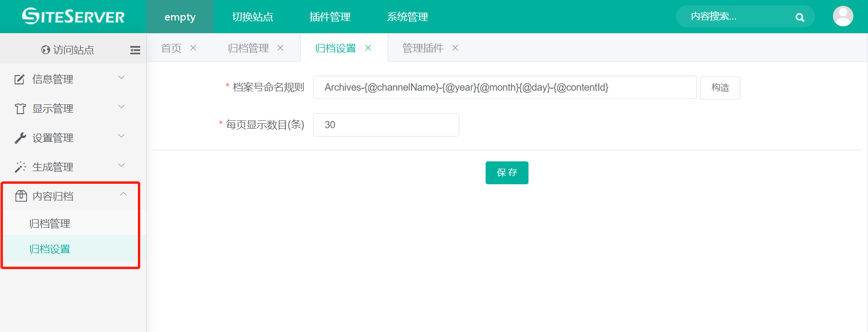The image size is (868, 332).
Task: Click the 内容归档 box icon
Action: pyautogui.click(x=21, y=196)
